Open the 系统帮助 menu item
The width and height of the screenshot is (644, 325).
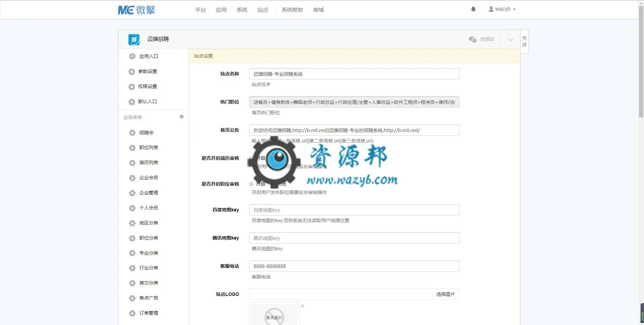point(292,10)
